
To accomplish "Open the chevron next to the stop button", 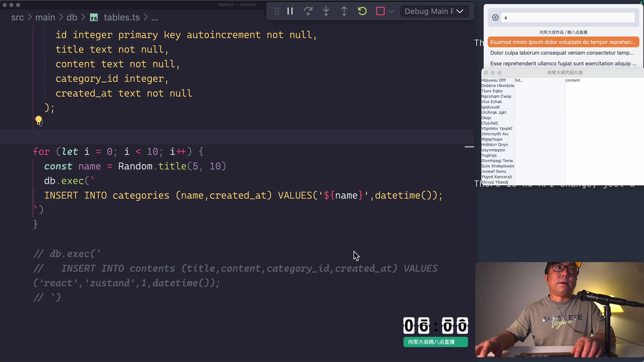I will click(x=392, y=11).
